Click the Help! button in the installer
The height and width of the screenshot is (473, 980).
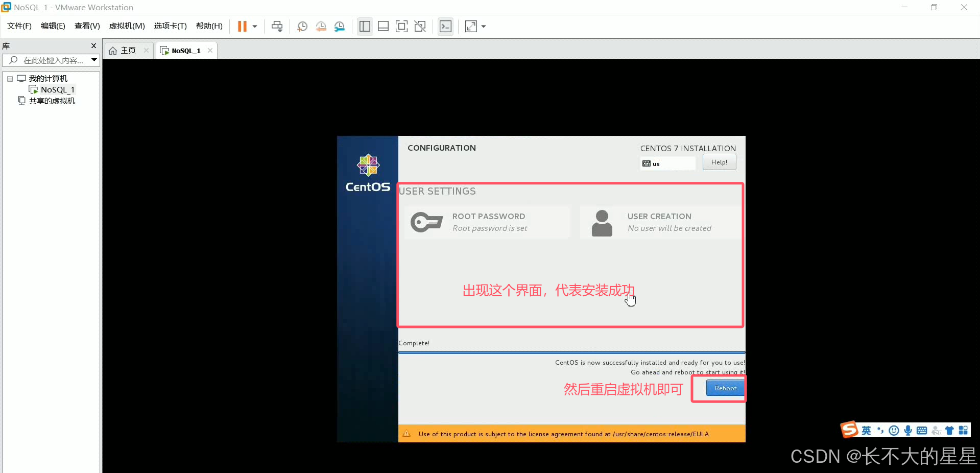pyautogui.click(x=719, y=162)
